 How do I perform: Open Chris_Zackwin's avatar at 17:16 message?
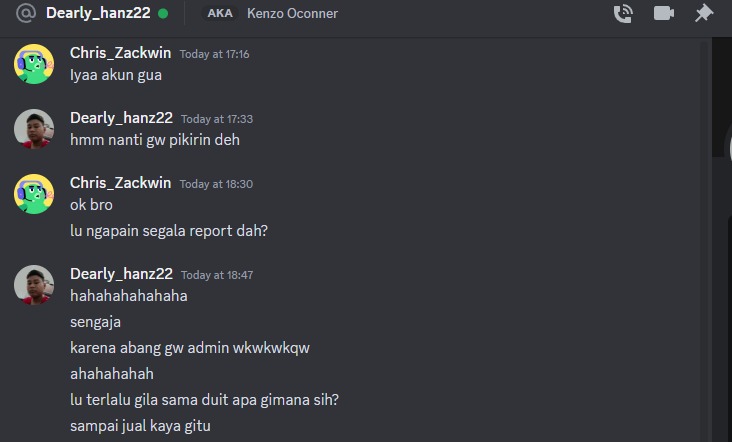point(34,64)
